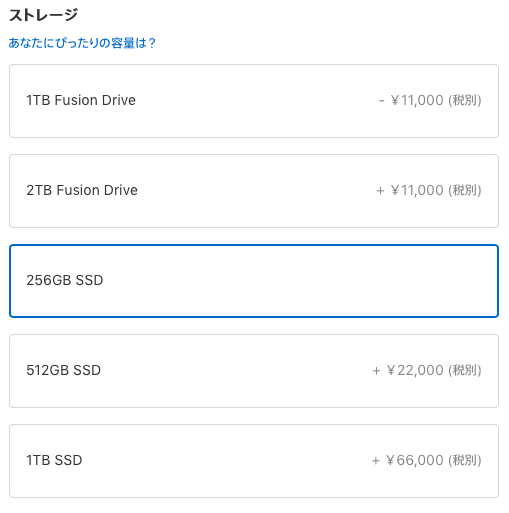Click the + ¥66,000 price for 1TB SSD
Viewport: 509px width, 513px height.
408,460
